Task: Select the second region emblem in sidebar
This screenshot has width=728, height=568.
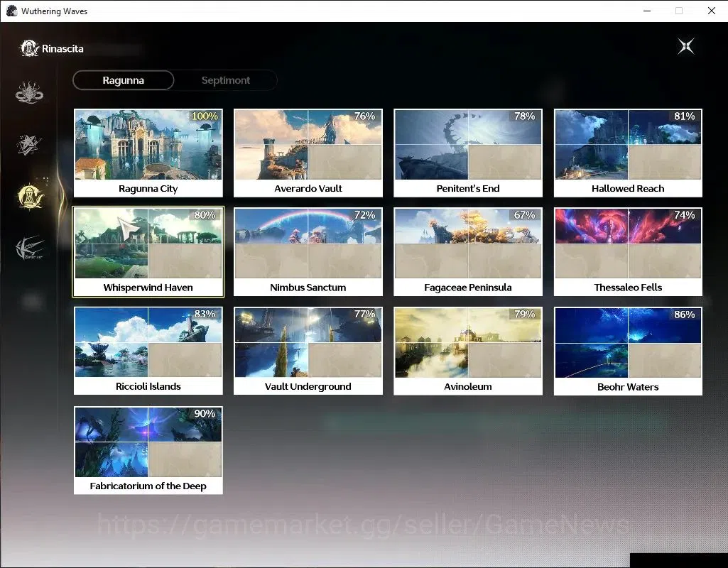Action: pyautogui.click(x=29, y=145)
